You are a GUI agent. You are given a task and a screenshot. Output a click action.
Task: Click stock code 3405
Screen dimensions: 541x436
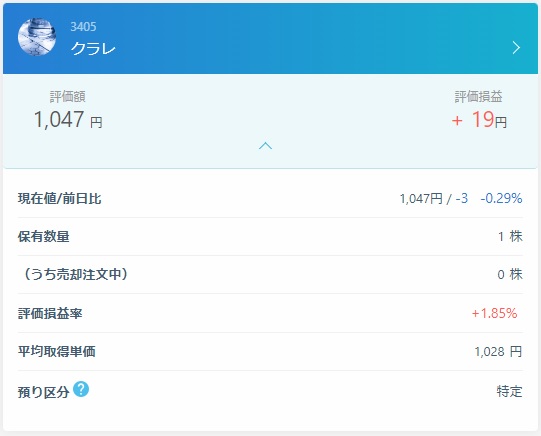point(83,27)
